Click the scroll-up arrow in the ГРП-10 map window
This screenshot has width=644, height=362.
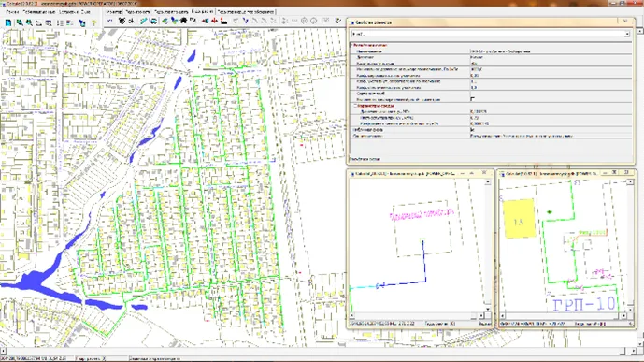(630, 182)
